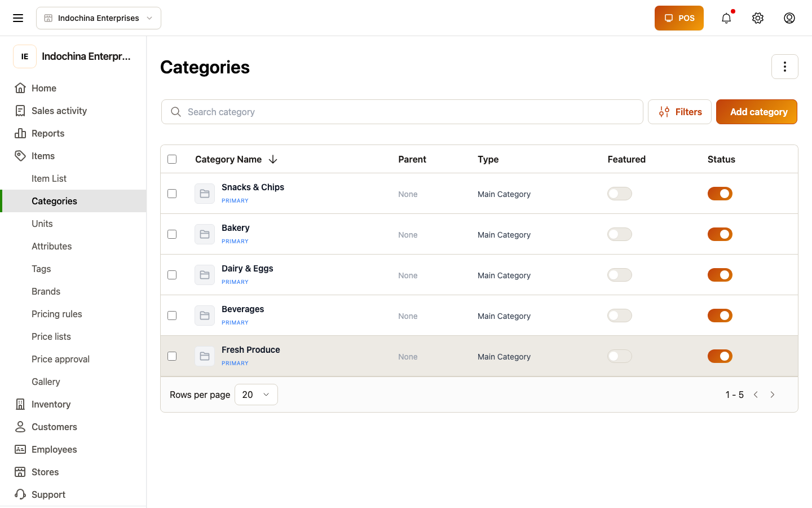
Task: Click the Dairy & Eggs folder icon
Action: tap(205, 275)
